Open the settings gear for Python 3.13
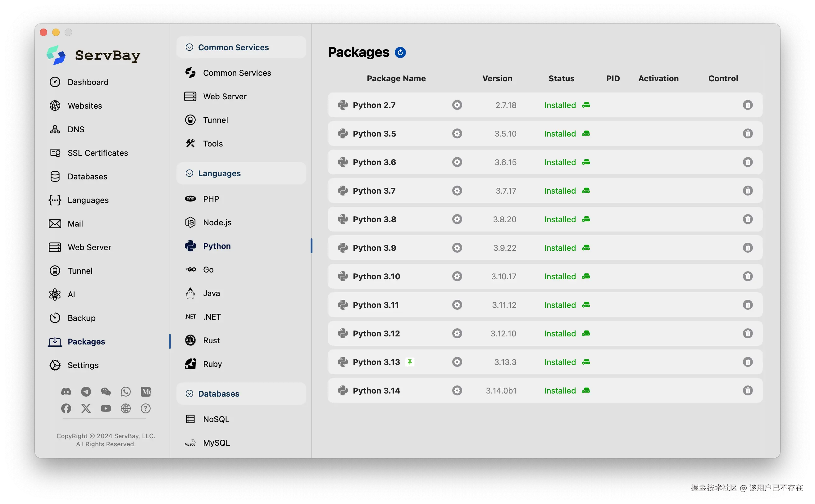The width and height of the screenshot is (815, 504). (457, 362)
